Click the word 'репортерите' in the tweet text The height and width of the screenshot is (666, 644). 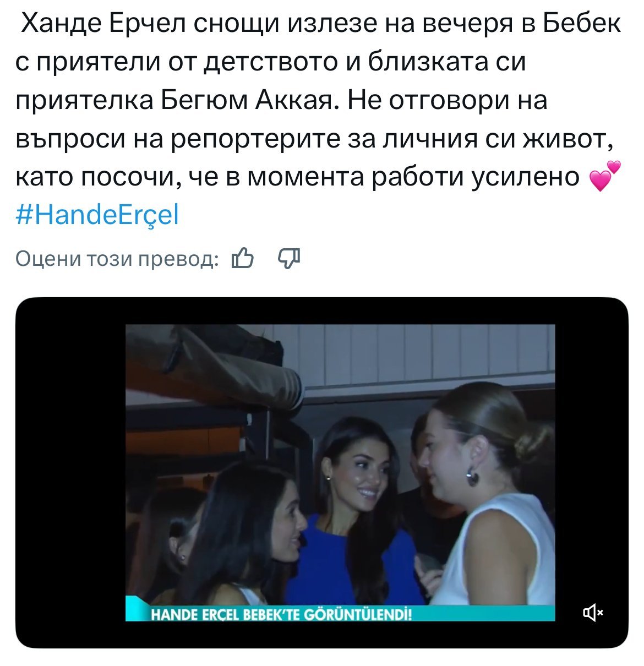[x=262, y=139]
